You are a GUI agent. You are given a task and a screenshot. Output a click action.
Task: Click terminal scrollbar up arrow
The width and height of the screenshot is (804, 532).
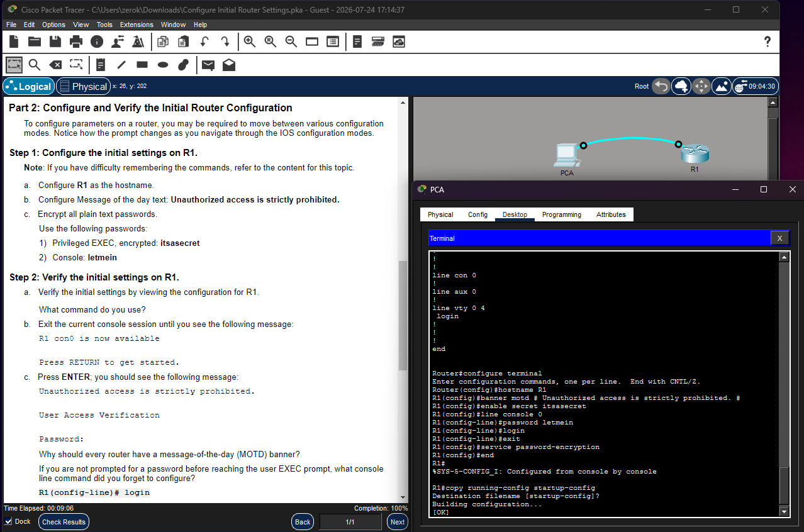coord(784,257)
